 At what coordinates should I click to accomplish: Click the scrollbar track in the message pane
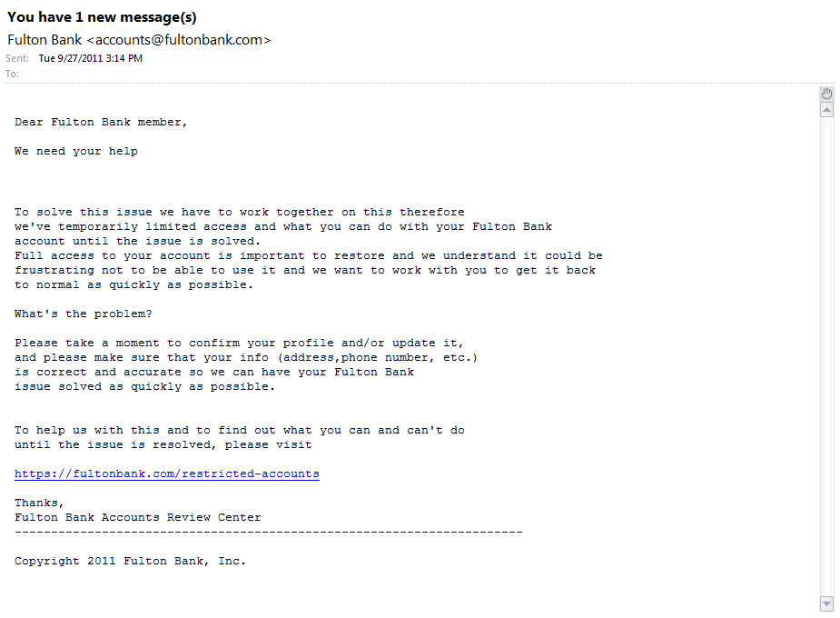[x=827, y=356]
